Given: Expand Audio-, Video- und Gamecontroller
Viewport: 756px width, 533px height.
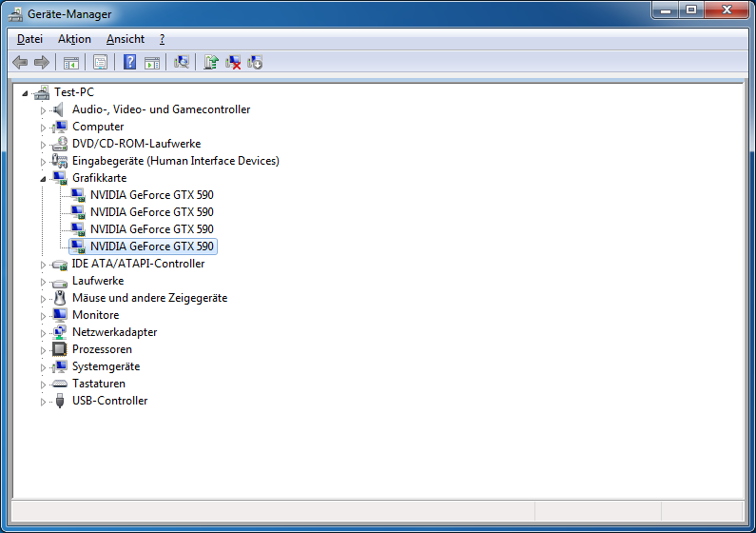Looking at the screenshot, I should pos(43,110).
